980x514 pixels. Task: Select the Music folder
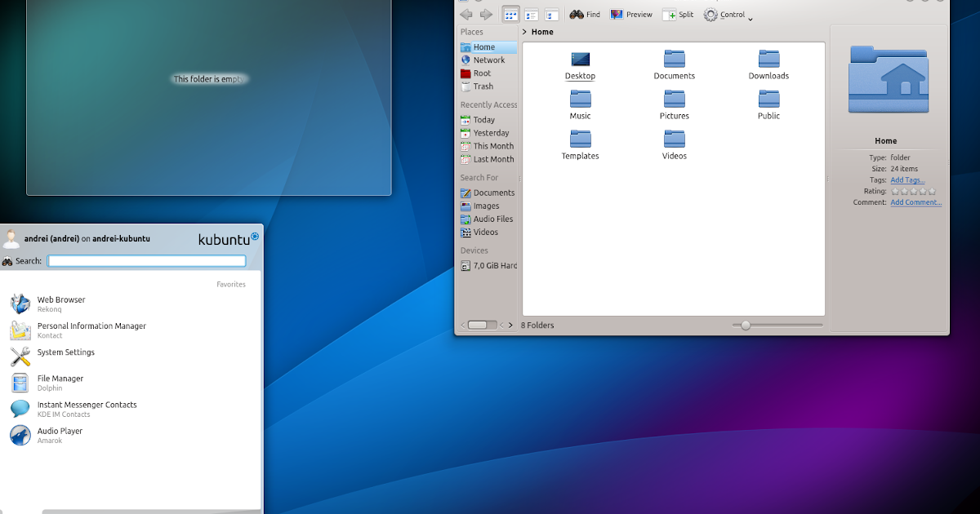[x=580, y=105]
